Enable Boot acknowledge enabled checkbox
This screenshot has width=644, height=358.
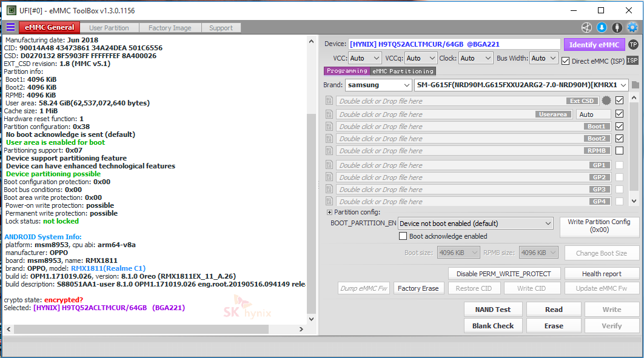403,236
